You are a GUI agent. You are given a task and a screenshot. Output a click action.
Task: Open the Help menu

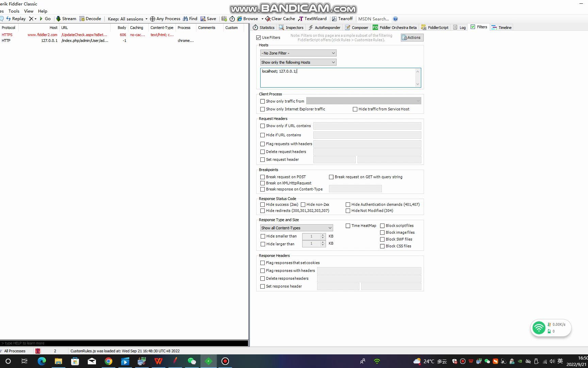[x=43, y=11]
